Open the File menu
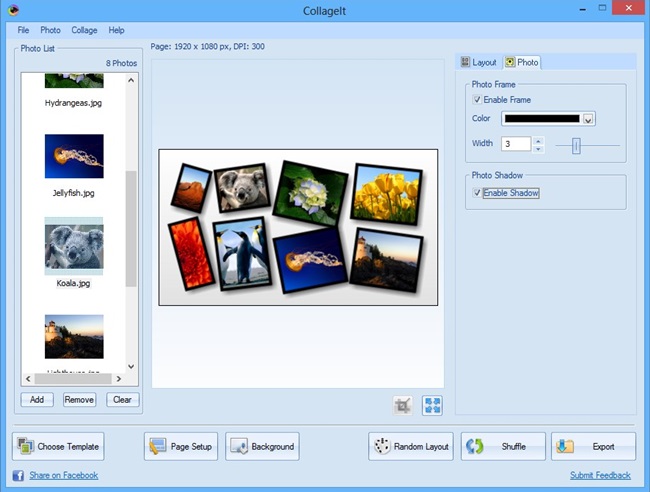This screenshot has width=650, height=492. (x=23, y=30)
